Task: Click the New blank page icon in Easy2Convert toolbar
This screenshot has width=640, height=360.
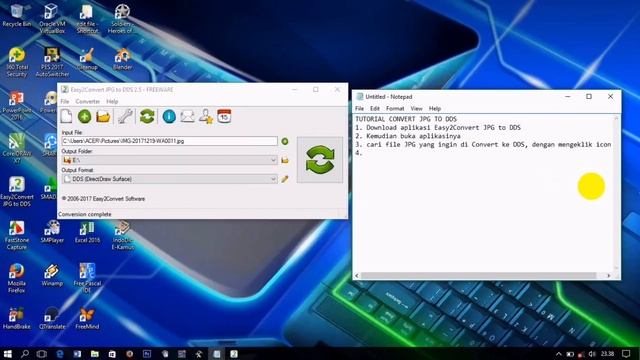Action: [x=66, y=116]
